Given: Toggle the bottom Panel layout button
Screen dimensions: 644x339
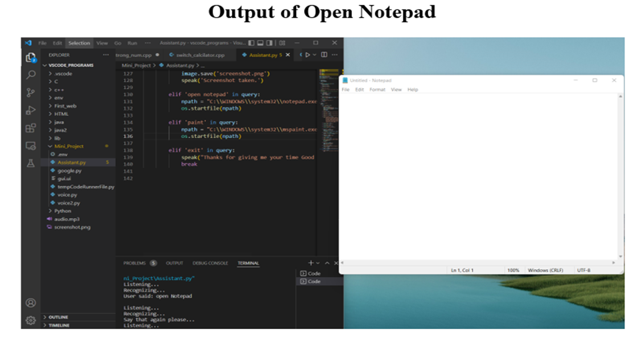Looking at the screenshot, I should pos(260,43).
